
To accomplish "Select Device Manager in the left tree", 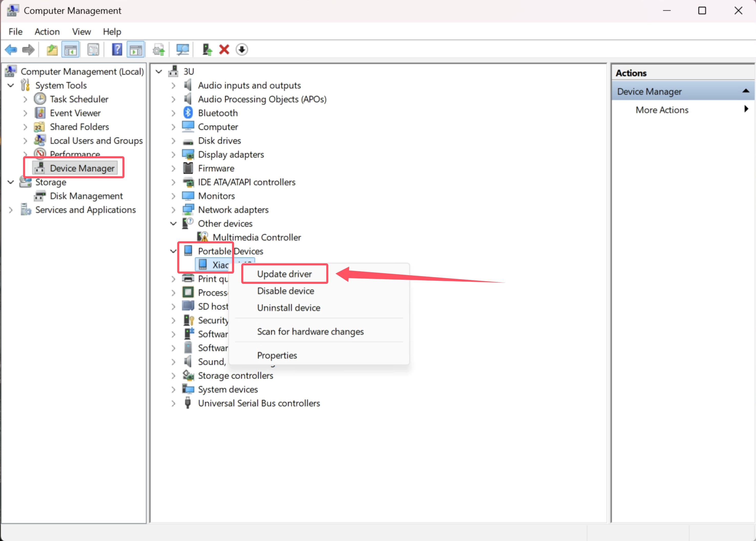I will pyautogui.click(x=82, y=168).
